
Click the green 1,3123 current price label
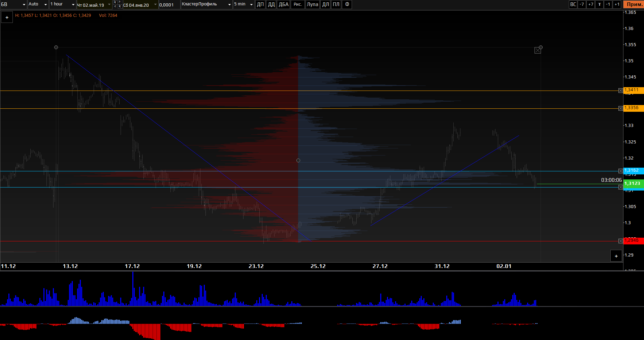[x=633, y=183]
